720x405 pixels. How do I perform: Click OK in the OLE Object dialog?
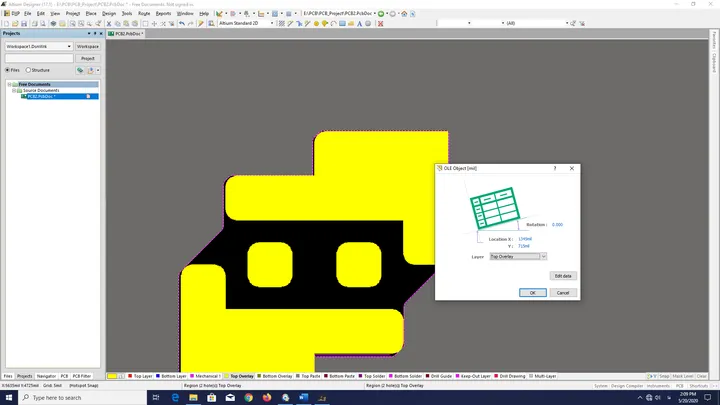pos(533,293)
